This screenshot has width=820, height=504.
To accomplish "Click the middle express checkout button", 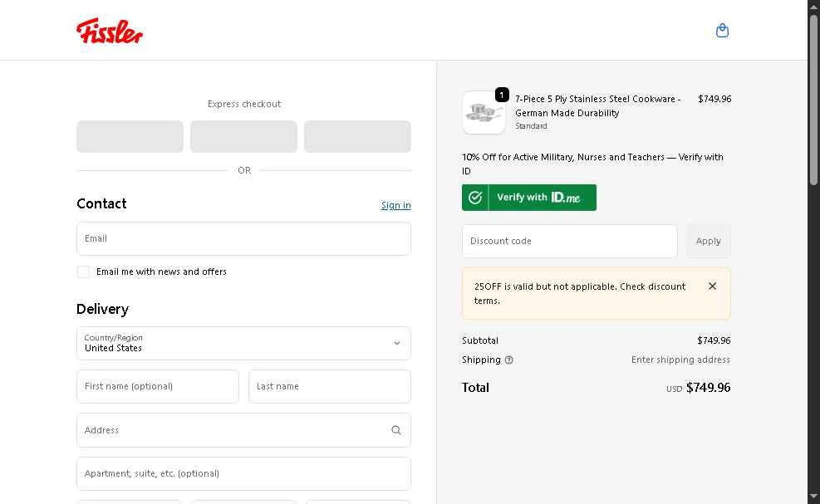I will pyautogui.click(x=243, y=136).
